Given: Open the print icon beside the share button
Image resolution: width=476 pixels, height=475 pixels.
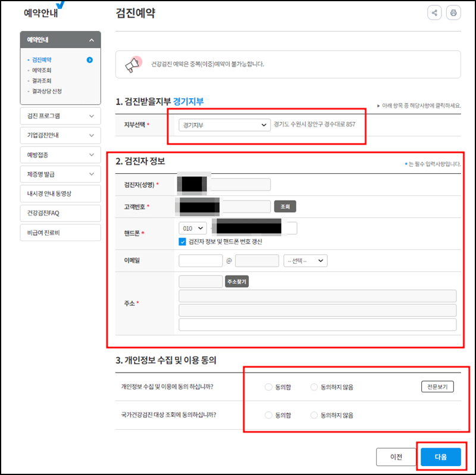Looking at the screenshot, I should click(x=454, y=12).
